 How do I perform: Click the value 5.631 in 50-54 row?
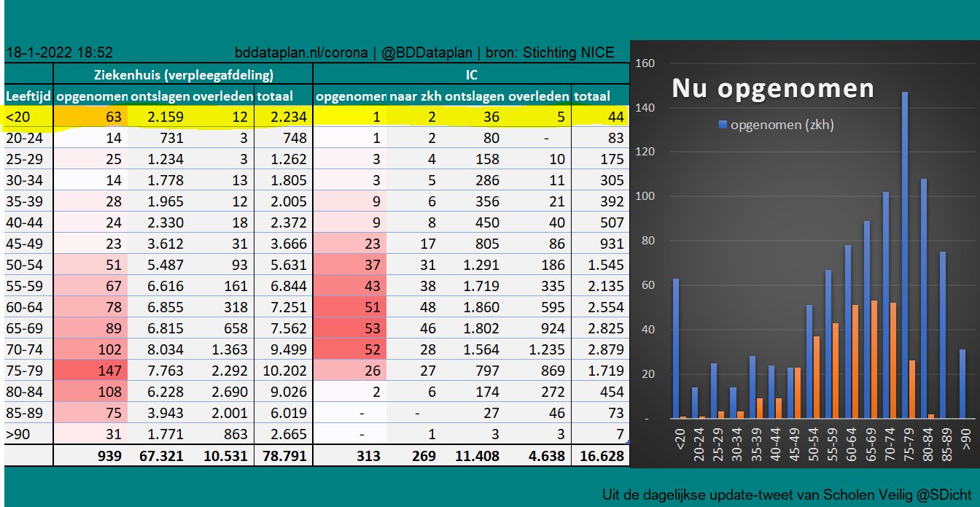coord(290,265)
